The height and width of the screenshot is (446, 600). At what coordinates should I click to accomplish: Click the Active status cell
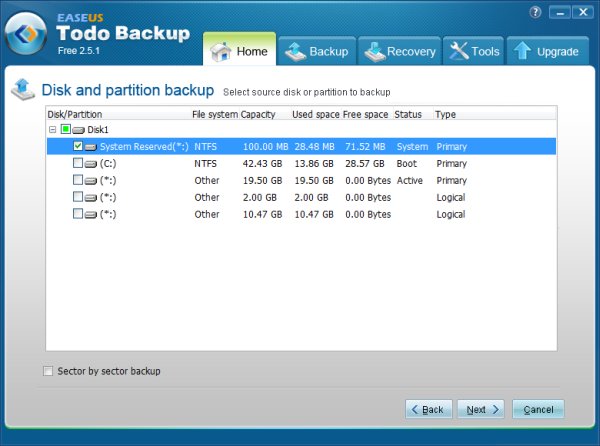410,181
